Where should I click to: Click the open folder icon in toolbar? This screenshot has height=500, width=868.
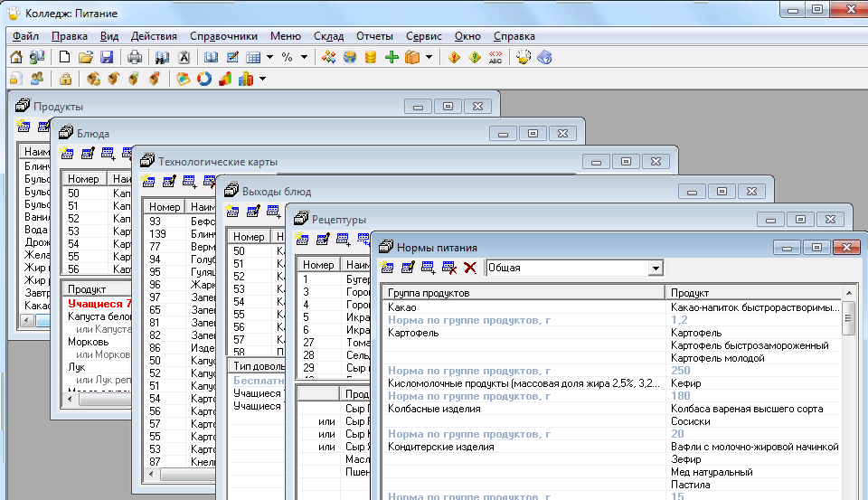pos(86,58)
